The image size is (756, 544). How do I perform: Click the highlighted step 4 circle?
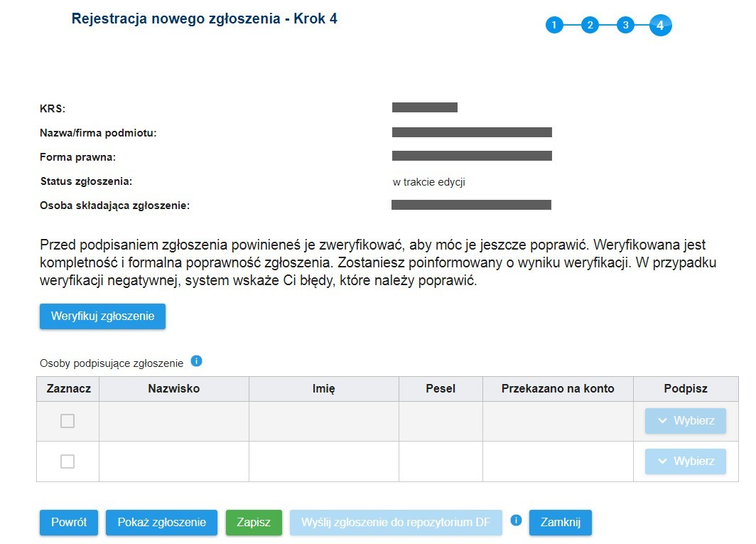(661, 25)
